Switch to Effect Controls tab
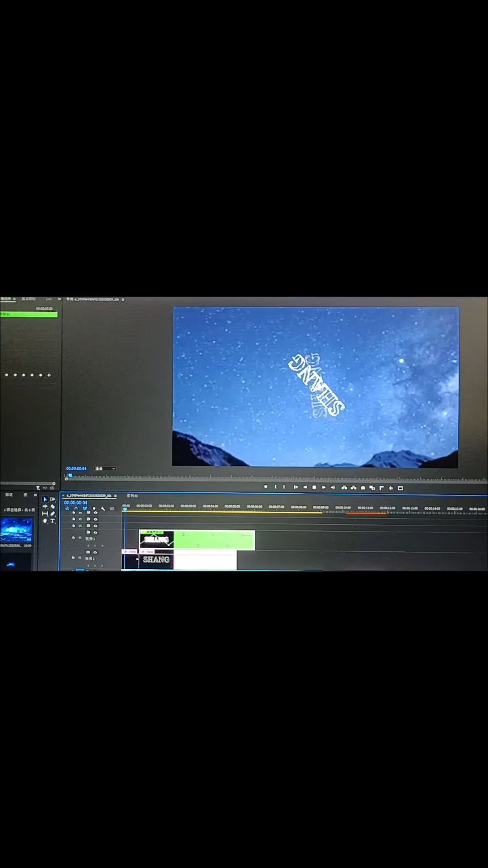Viewport: 488px width, 868px height. (x=7, y=298)
